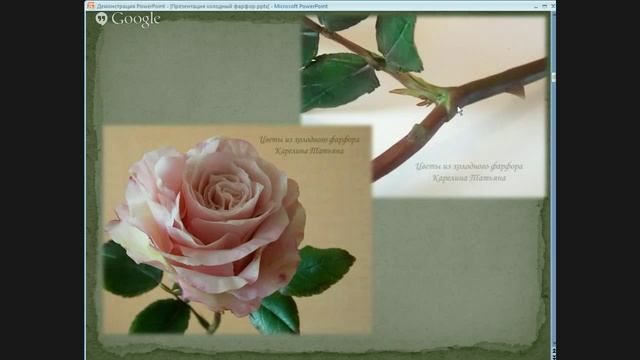
Task: Maximize the PowerPoint slideshow window
Action: [544, 6]
